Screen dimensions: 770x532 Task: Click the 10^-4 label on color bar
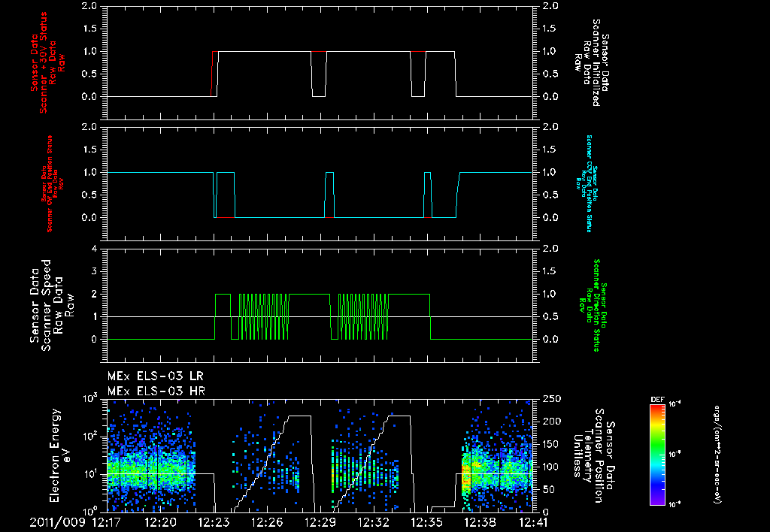(x=675, y=404)
